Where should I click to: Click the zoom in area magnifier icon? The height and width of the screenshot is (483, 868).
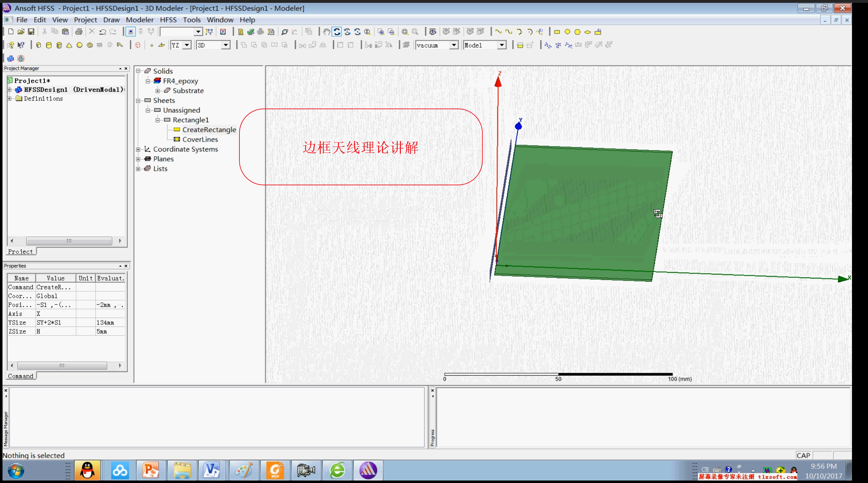[381, 32]
